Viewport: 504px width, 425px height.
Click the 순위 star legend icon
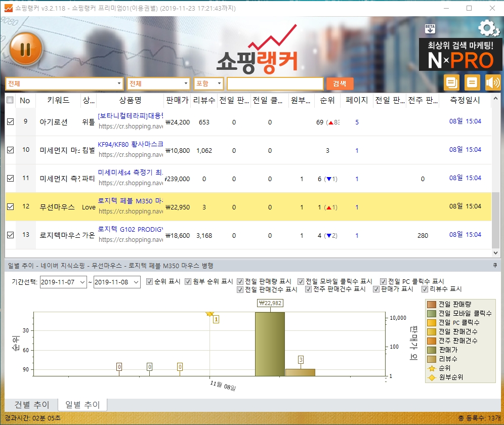pyautogui.click(x=431, y=368)
